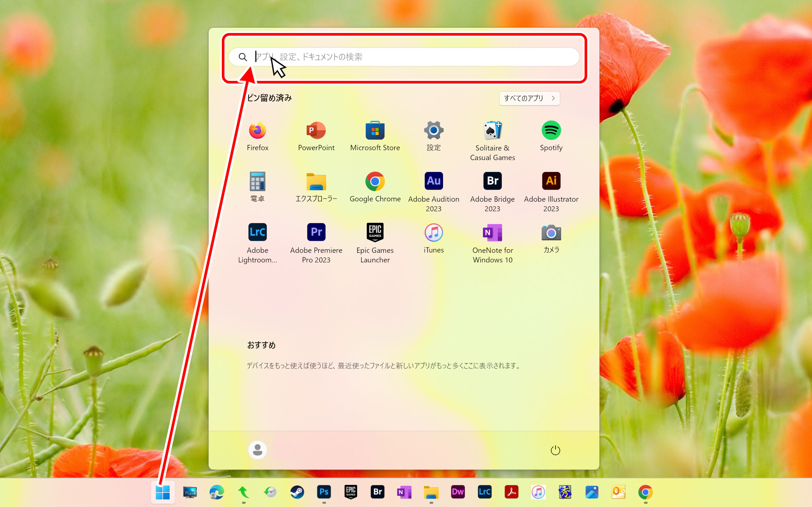Open the PCast monitor app on taskbar
This screenshot has width=812, height=507.
[190, 492]
